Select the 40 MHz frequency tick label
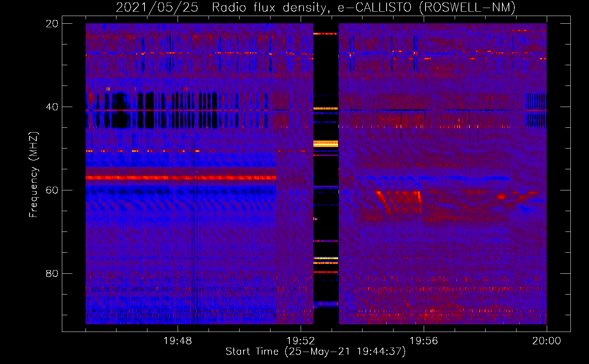Screen dimensions: 589x364 (52, 107)
